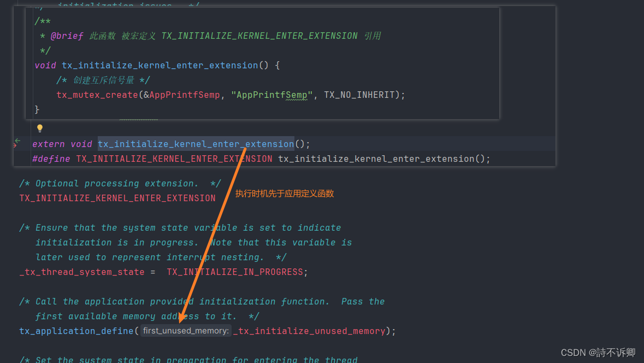Click the yellow lightbulb intention action icon
This screenshot has width=644, height=363.
click(x=39, y=128)
